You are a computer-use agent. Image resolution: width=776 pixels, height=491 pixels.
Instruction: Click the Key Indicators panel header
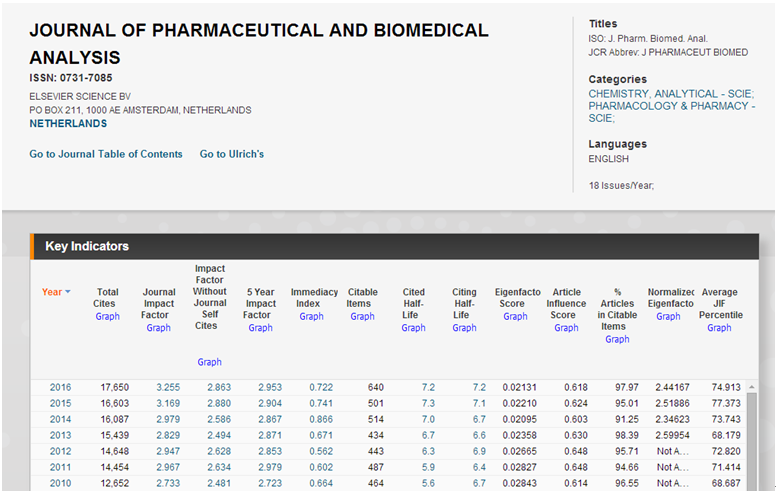[x=87, y=246]
